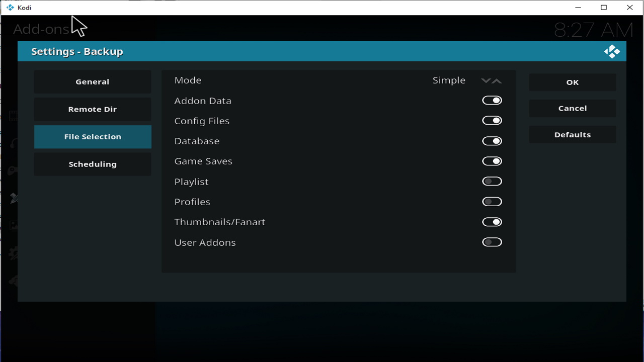Switch to the Remote Dir tab
The image size is (644, 362).
(x=93, y=109)
